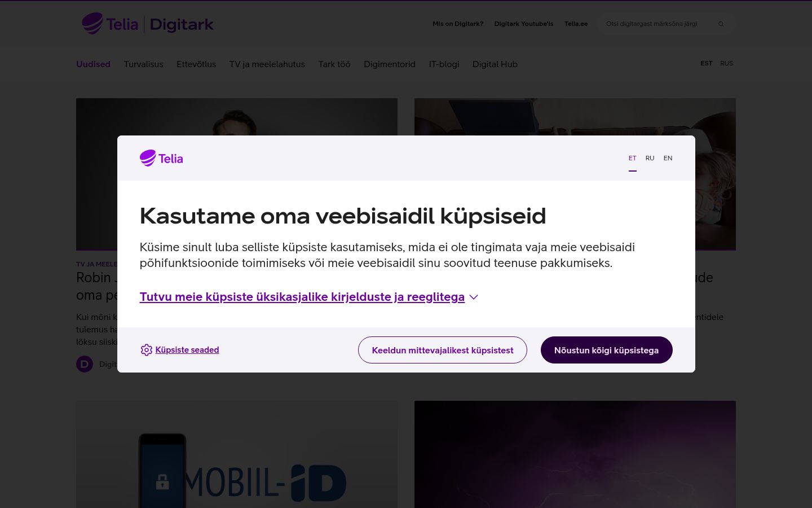Open Küpsiste seaded link
The width and height of the screenshot is (812, 508).
(x=187, y=350)
